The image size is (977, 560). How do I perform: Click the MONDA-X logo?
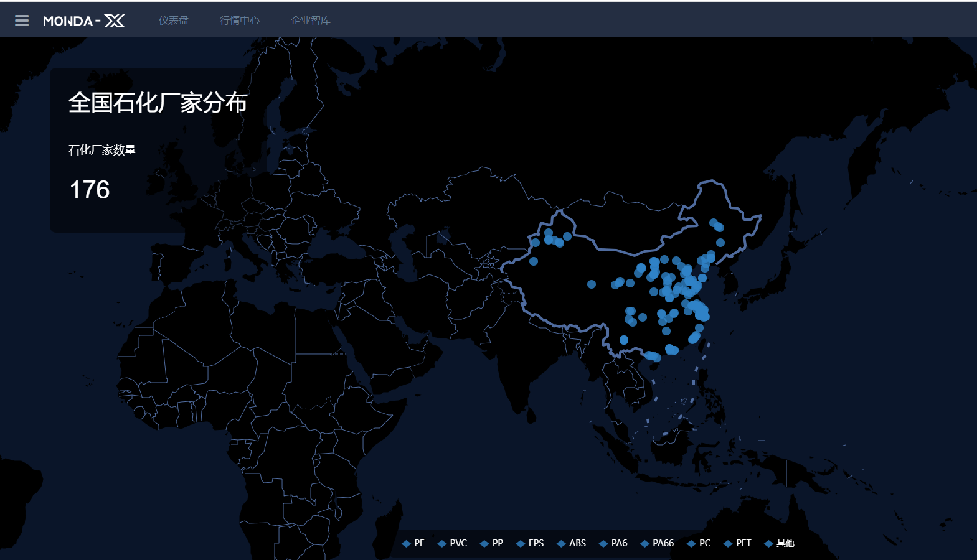(84, 21)
